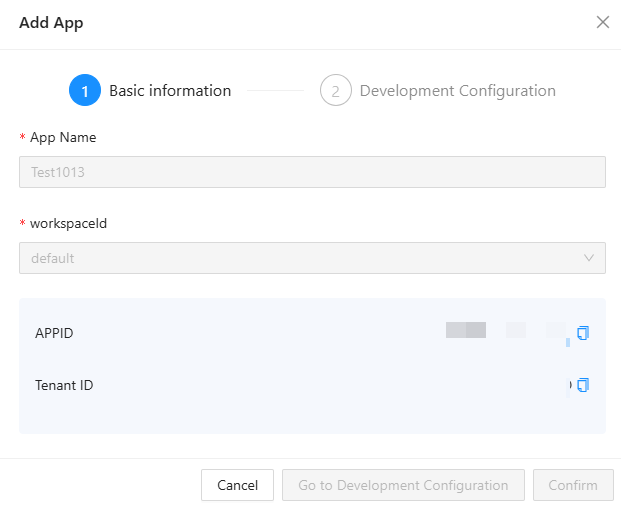Click the App Name field label
The image size is (621, 510).
[63, 138]
